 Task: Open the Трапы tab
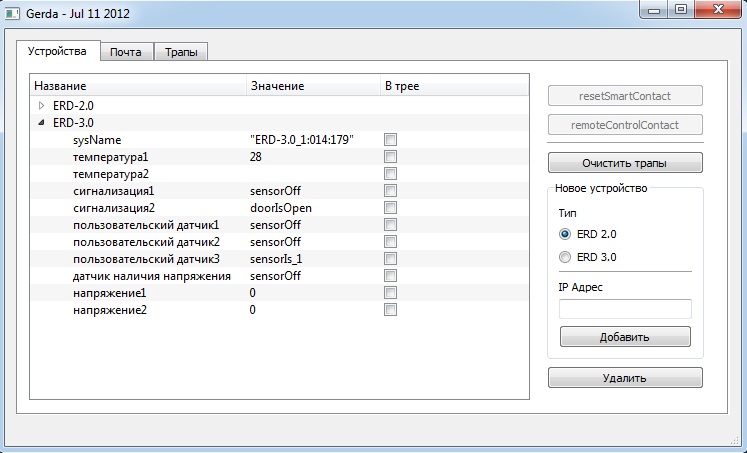click(x=181, y=52)
